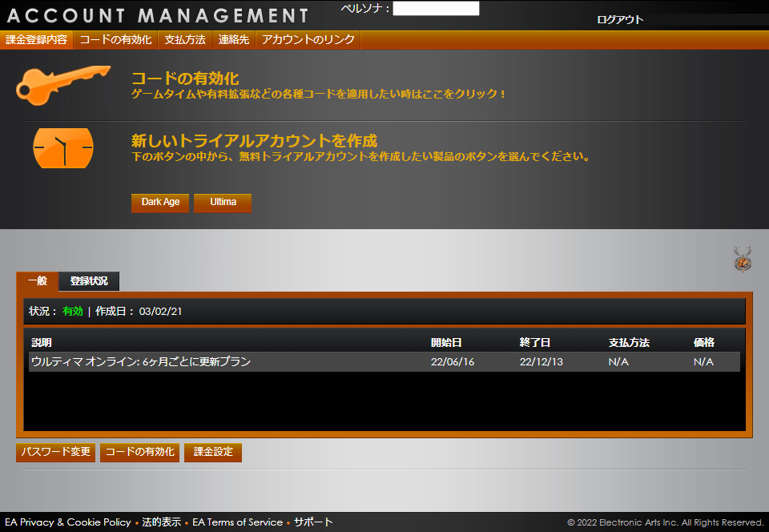Select the 連絡先 menu item
The height and width of the screenshot is (532, 769).
(x=234, y=40)
